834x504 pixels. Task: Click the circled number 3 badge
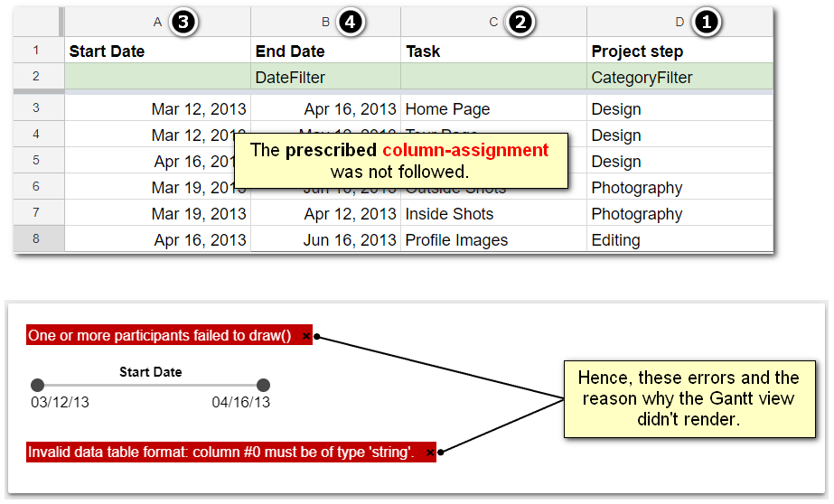tap(183, 23)
